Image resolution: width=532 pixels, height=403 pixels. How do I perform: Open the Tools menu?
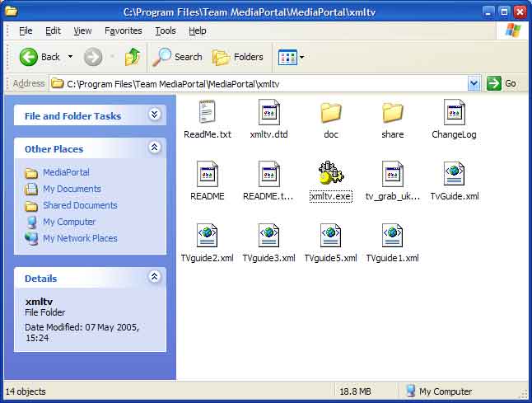click(166, 30)
